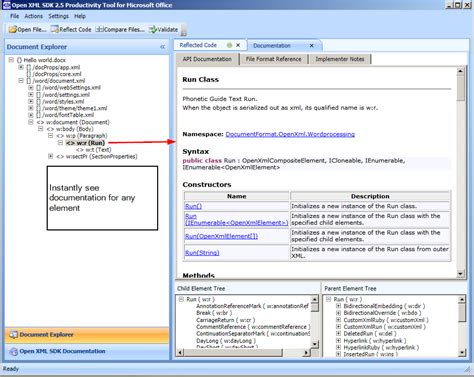Screen dimensions: 474x377
Task: Click Child Element Tree horizontal scroll right arrow
Action: (x=306, y=352)
